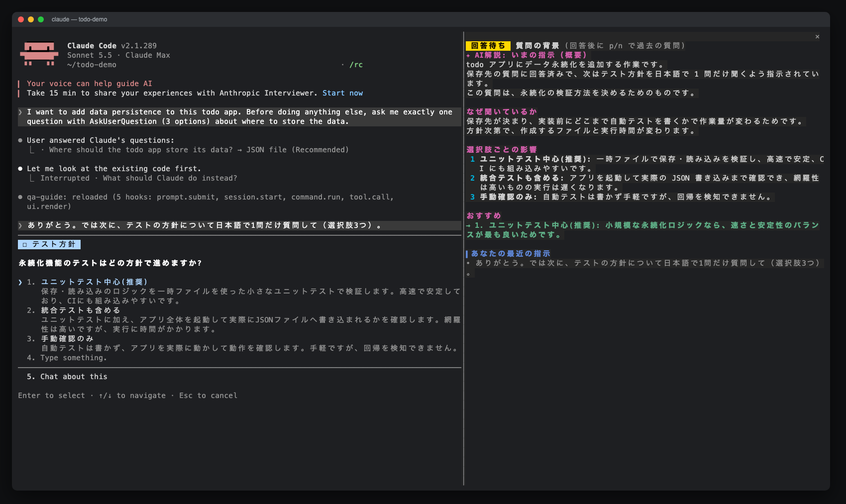846x504 pixels.
Task: Close the right side panel with ×
Action: (x=817, y=36)
